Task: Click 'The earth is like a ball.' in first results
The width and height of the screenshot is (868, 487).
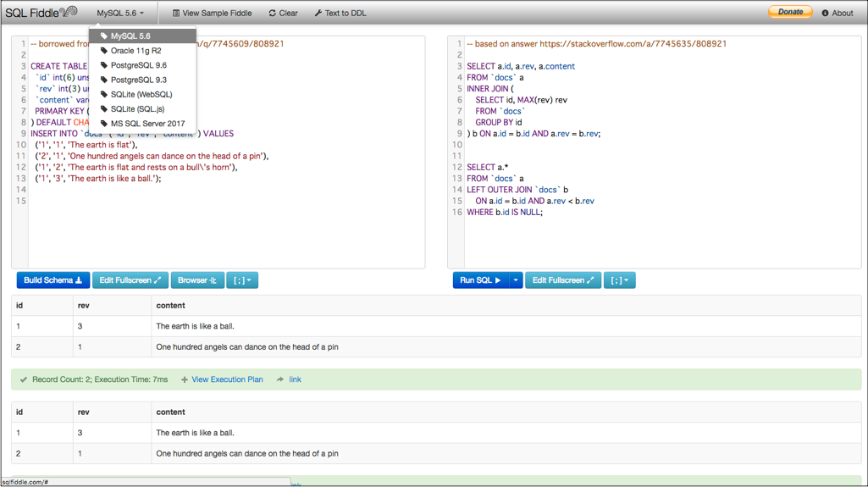Action: pos(195,326)
